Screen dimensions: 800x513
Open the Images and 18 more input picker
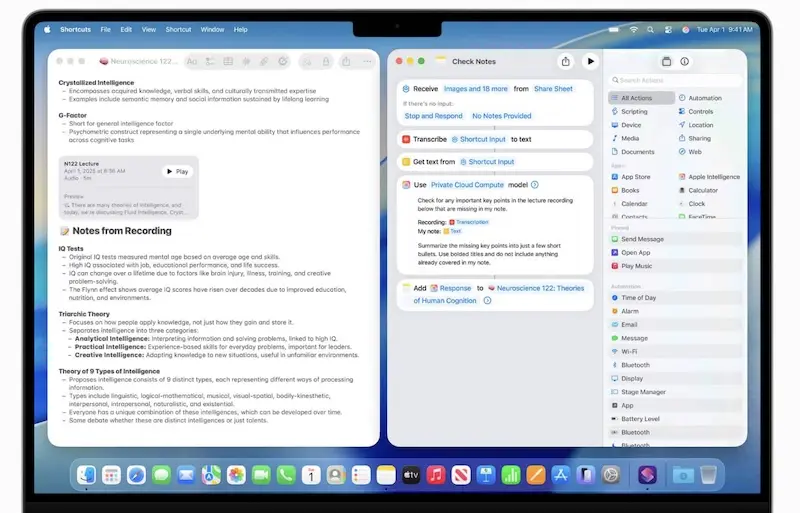tap(476, 89)
